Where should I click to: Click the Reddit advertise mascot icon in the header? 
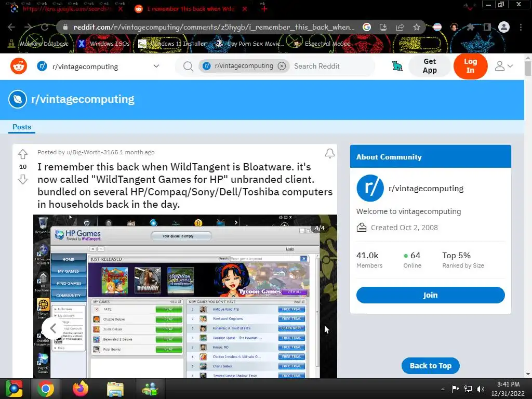coord(397,66)
